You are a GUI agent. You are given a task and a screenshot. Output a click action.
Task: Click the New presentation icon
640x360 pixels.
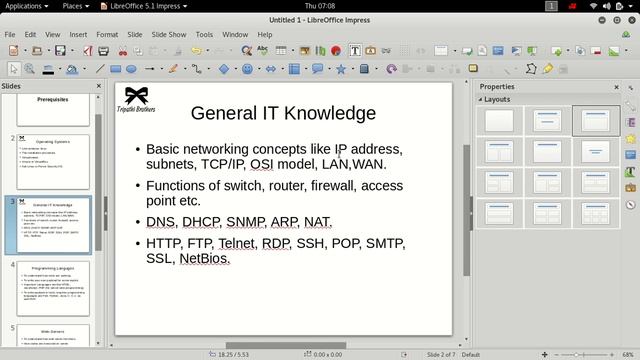tap(14, 51)
